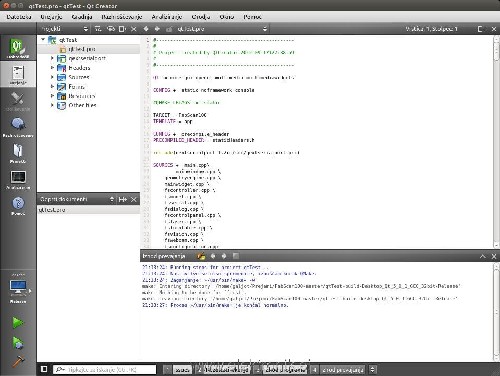The height and width of the screenshot is (376, 500).
Task: Click the locator search field
Action: [x=104, y=369]
